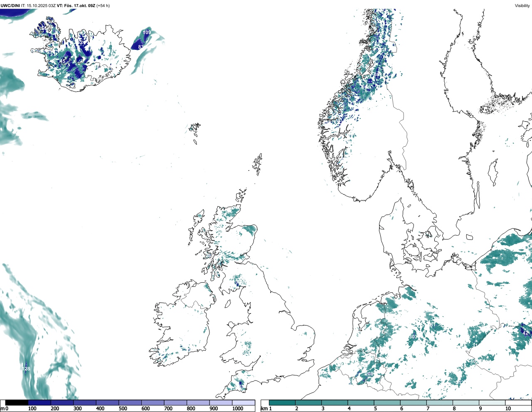
Task: Click the 9–10 km palest legend segment
Action: 492,402
